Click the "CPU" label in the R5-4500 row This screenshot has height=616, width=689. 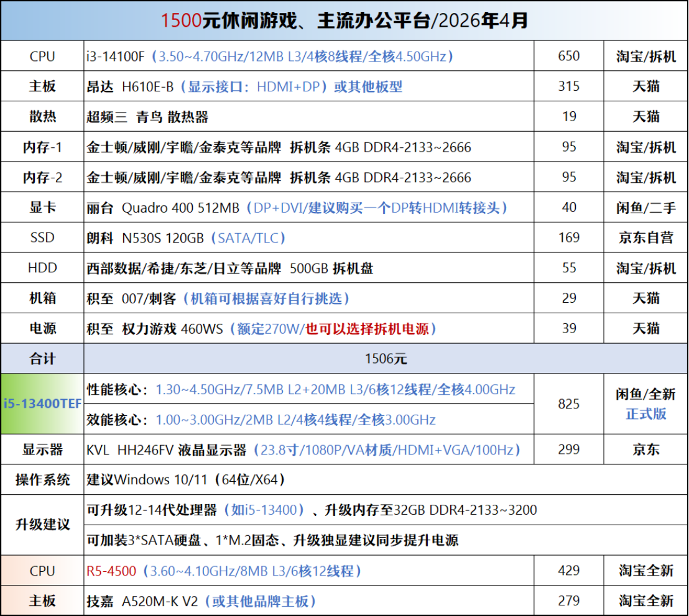42,571
